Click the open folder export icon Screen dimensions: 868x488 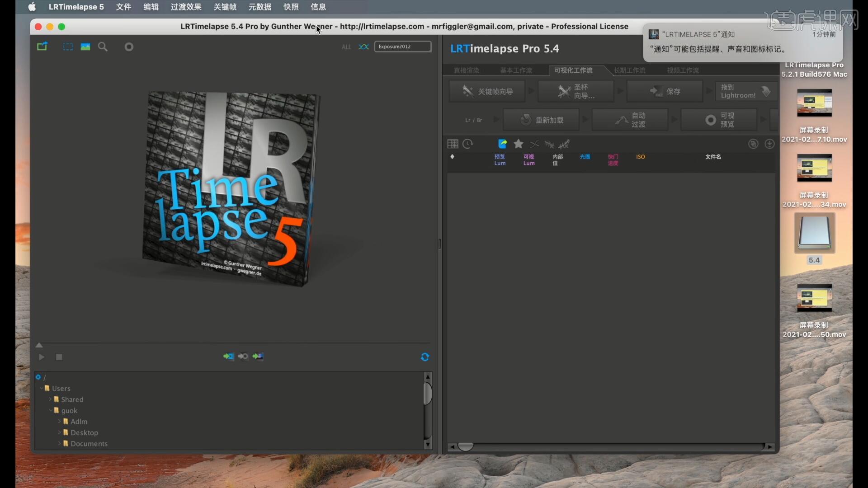[x=42, y=47]
